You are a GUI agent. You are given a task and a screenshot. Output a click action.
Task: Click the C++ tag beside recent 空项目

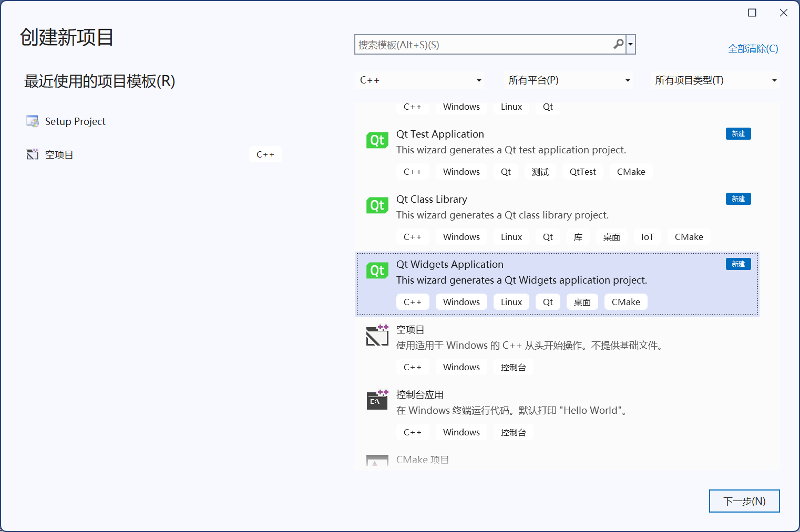265,154
